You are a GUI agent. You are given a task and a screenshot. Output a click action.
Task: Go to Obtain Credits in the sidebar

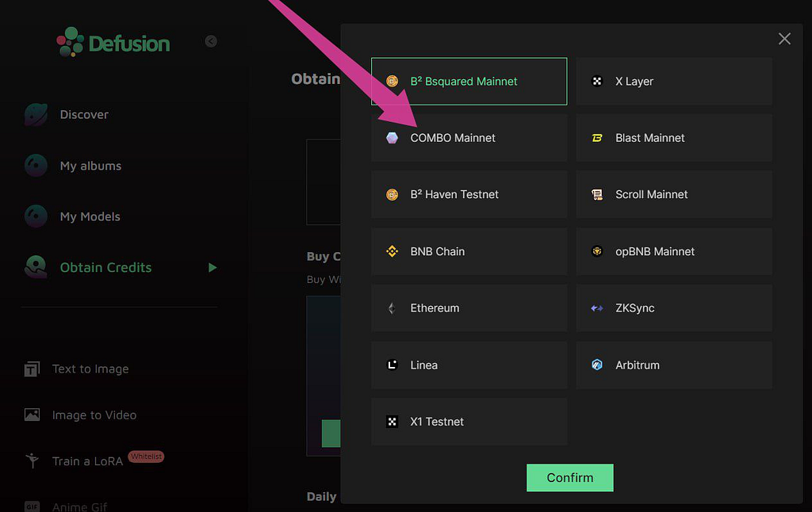[x=105, y=268]
